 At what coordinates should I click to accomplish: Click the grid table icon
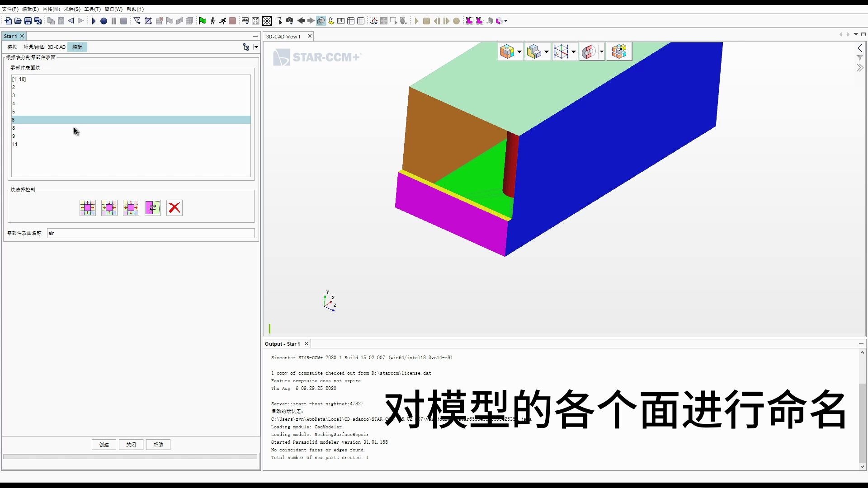pos(351,21)
